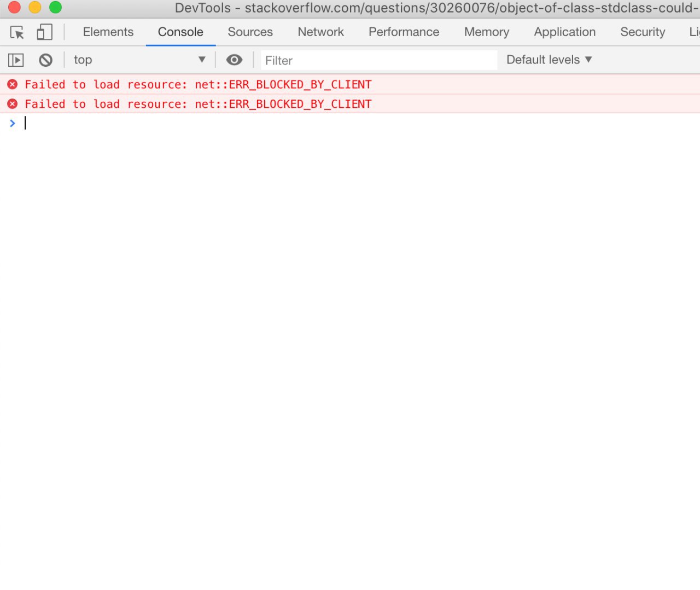
Task: Open the Default levels dropdown
Action: (x=549, y=60)
